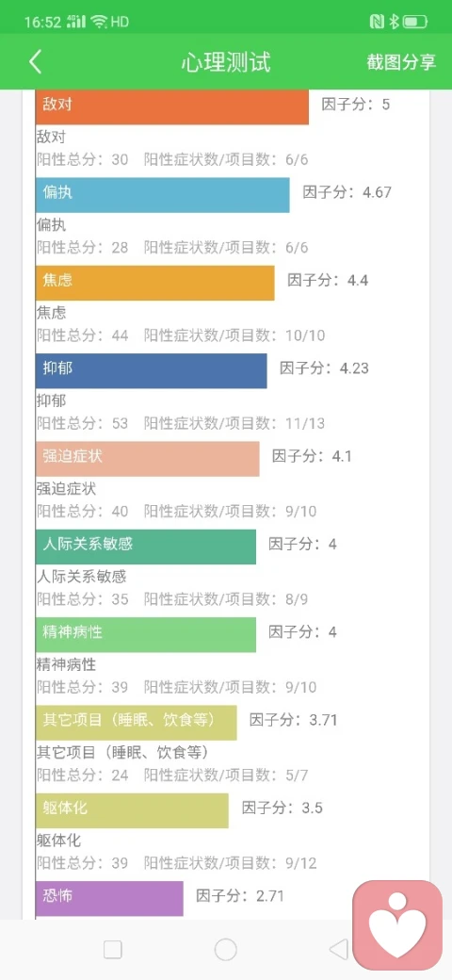Tap the NFC status bar icon
Image resolution: width=452 pixels, height=980 pixels.
click(x=377, y=23)
